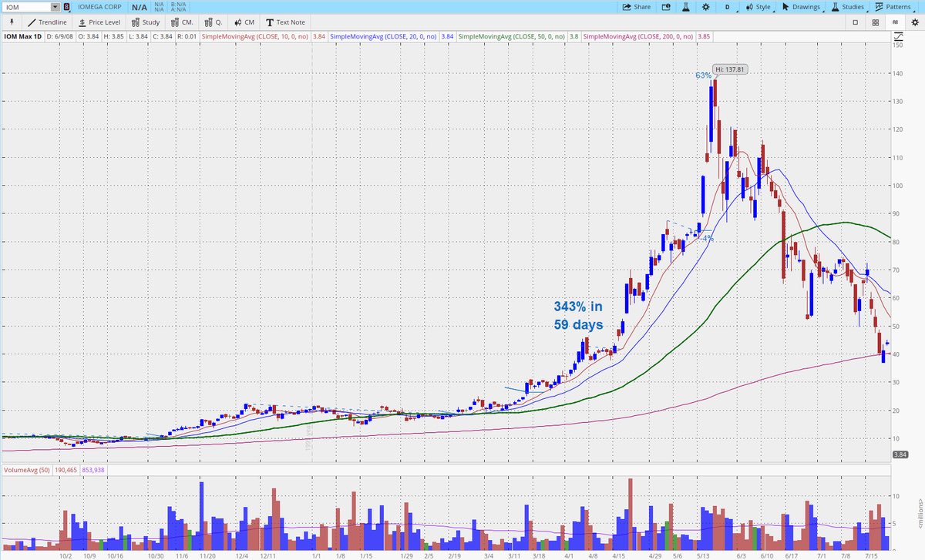Click the N/A last price display
Image resolution: width=925 pixels, height=560 pixels.
coord(140,6)
